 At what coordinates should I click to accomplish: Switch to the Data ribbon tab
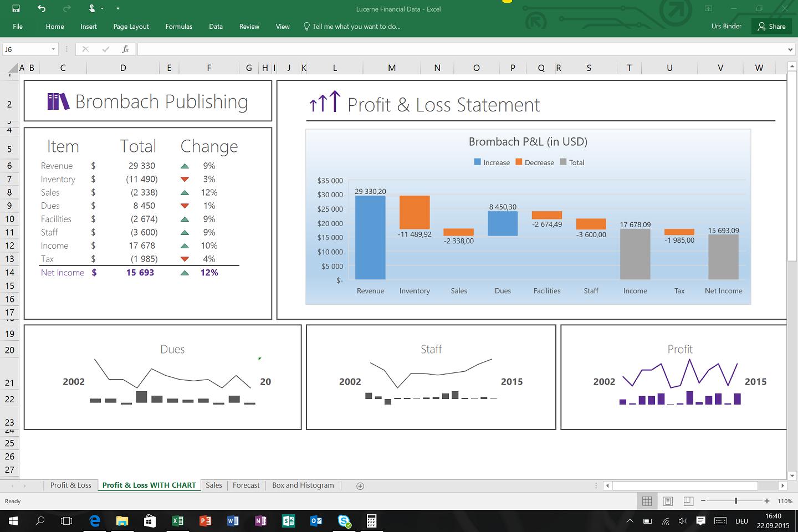coord(216,27)
